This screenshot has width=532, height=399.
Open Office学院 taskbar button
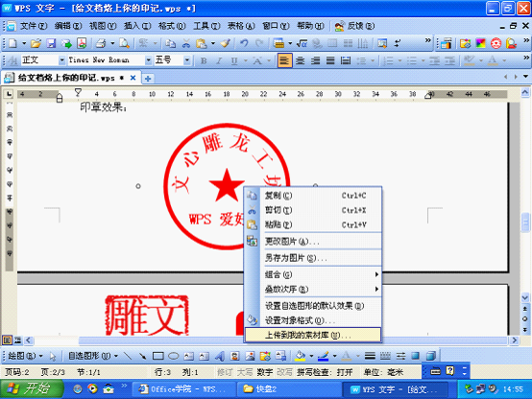(183, 388)
